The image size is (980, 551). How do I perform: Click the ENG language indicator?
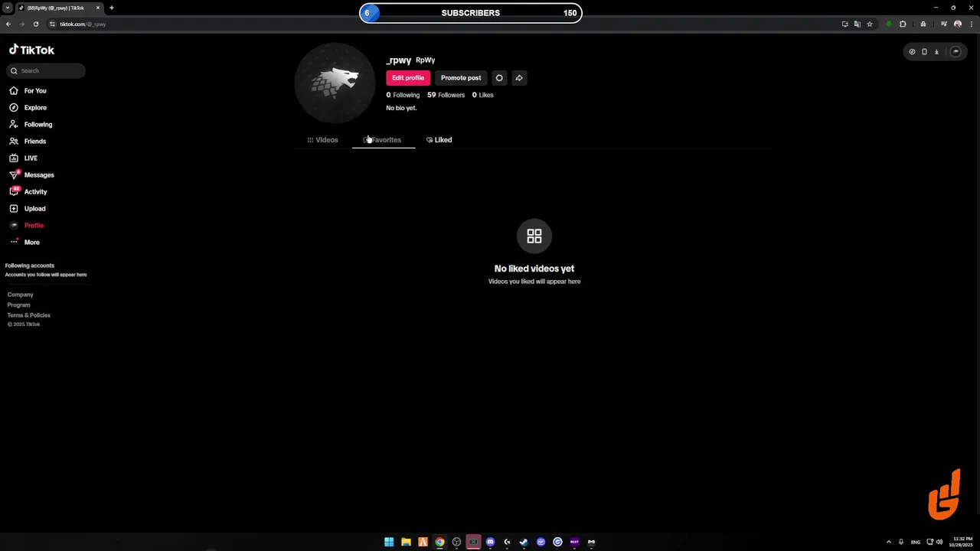915,542
